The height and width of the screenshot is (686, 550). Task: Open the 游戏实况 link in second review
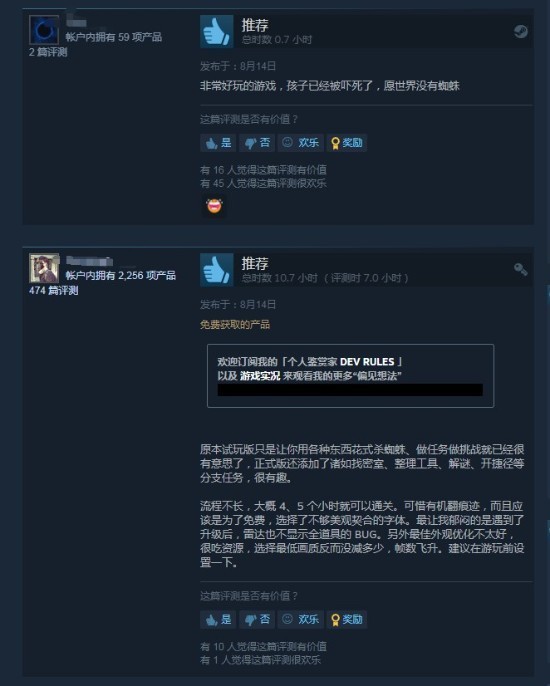260,376
